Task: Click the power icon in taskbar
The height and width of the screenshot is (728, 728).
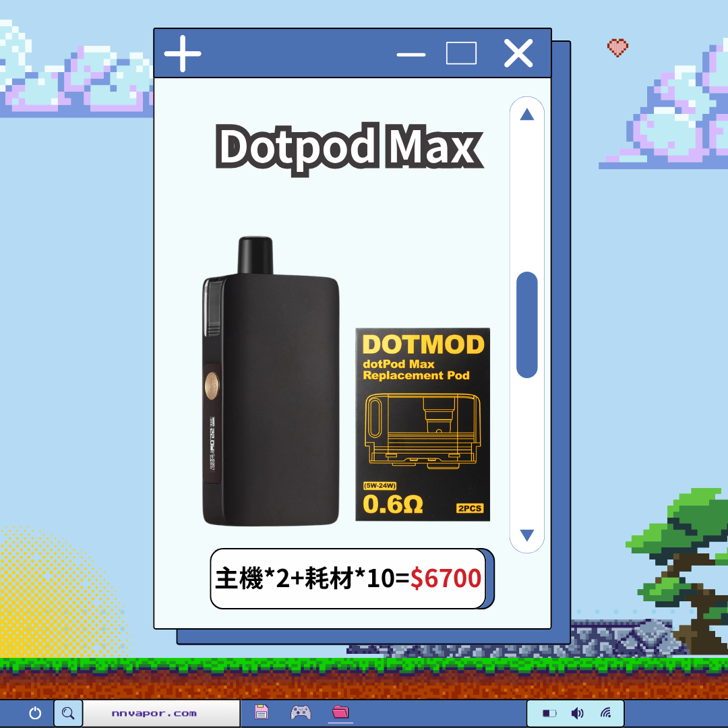Action: (x=35, y=712)
